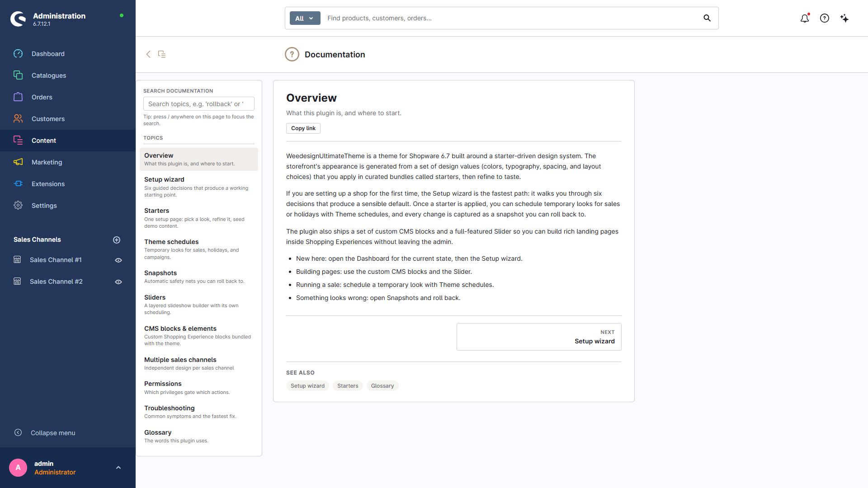Expand the admin user menu chevron
Image resolution: width=868 pixels, height=488 pixels.
[x=118, y=468]
